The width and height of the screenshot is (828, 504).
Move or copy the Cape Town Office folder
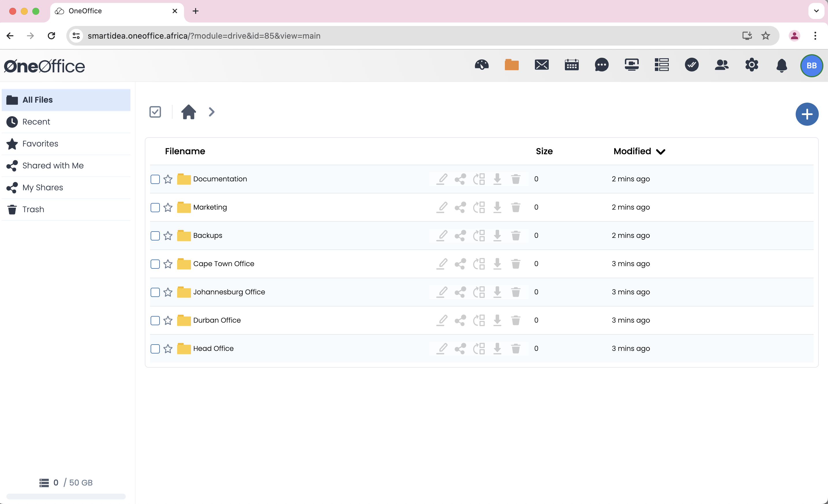point(479,264)
